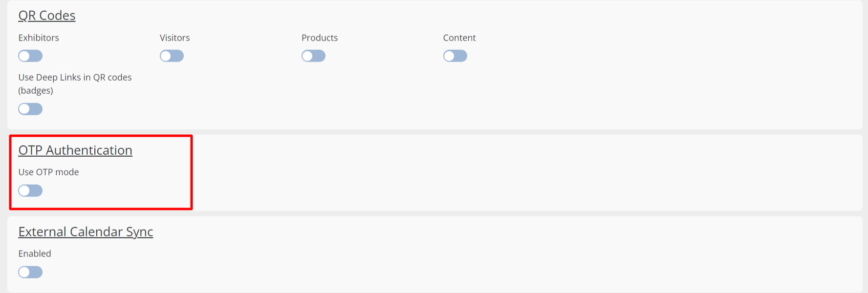Click the Visitors label text

[174, 38]
